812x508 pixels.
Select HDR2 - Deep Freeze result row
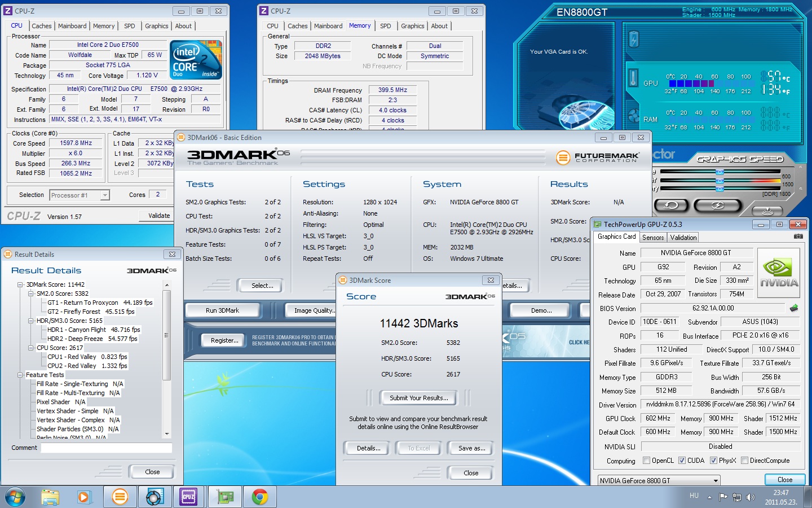pos(92,339)
